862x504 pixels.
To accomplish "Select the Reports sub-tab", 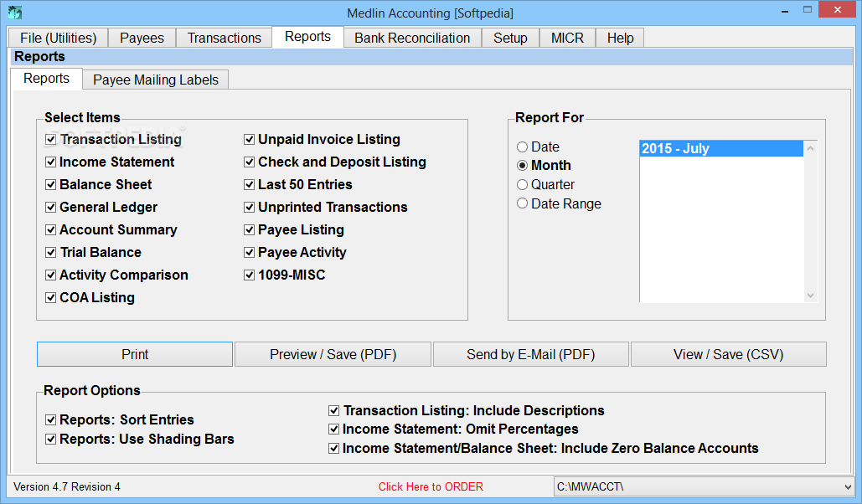I will (47, 79).
